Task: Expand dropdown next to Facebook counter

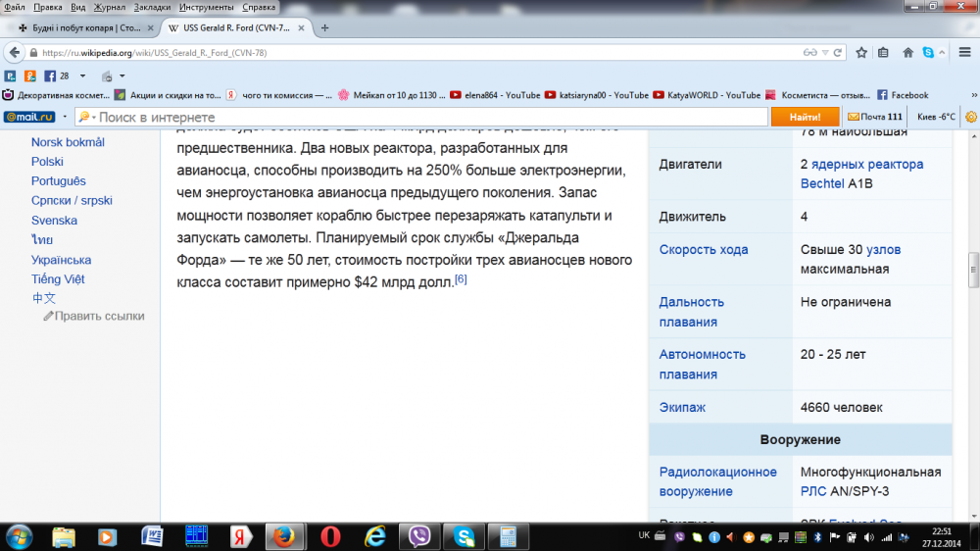Action: click(x=82, y=76)
